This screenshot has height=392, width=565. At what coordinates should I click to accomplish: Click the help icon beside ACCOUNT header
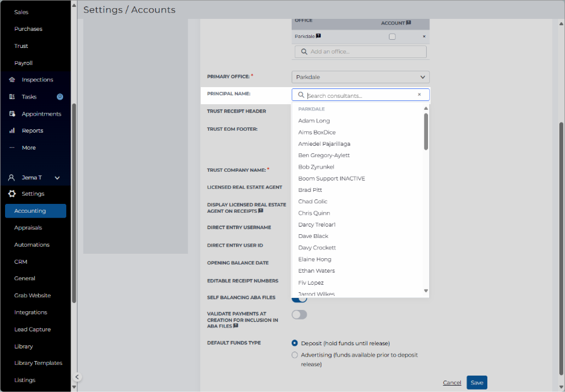pos(408,23)
